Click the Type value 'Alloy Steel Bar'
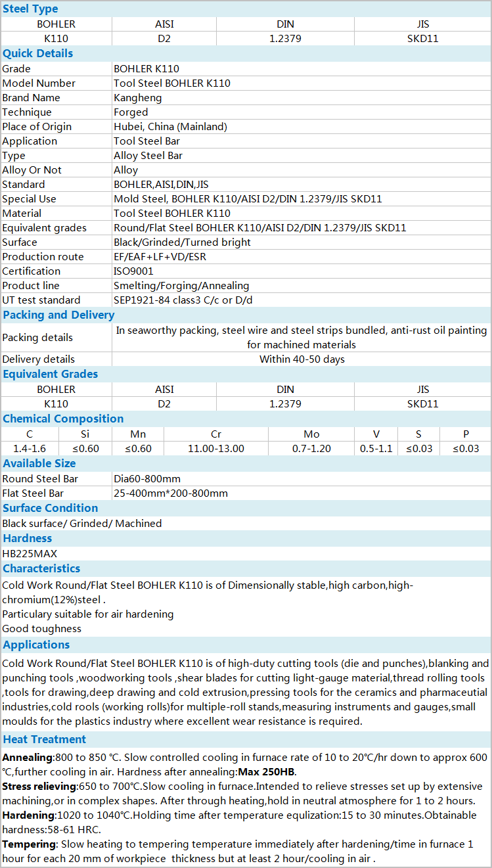Image resolution: width=492 pixels, height=868 pixels. click(148, 155)
